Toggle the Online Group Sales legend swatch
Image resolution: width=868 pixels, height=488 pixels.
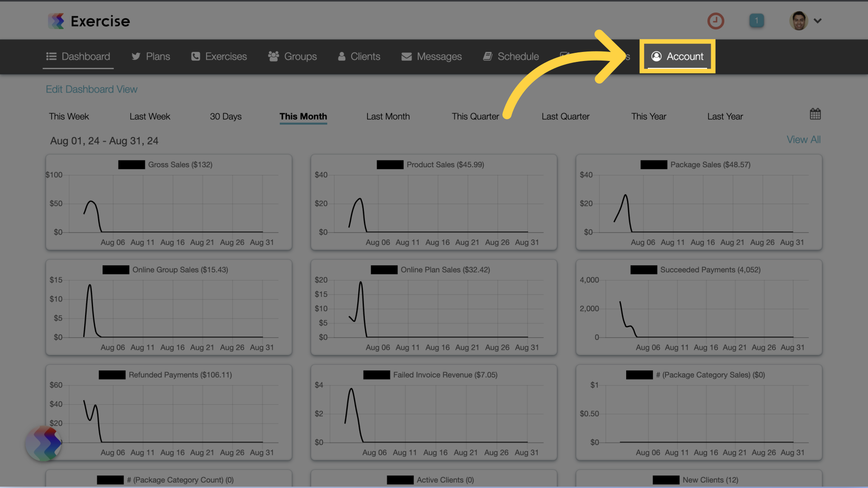coord(116,270)
